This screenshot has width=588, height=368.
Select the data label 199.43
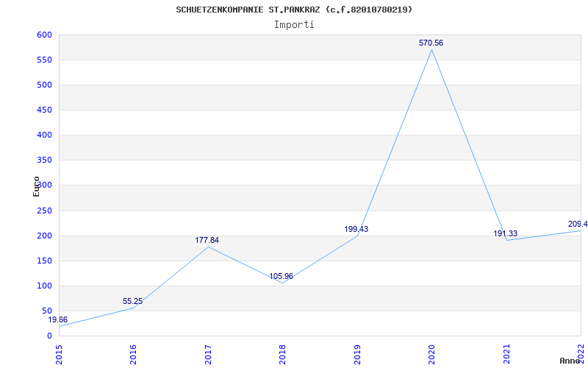point(356,229)
